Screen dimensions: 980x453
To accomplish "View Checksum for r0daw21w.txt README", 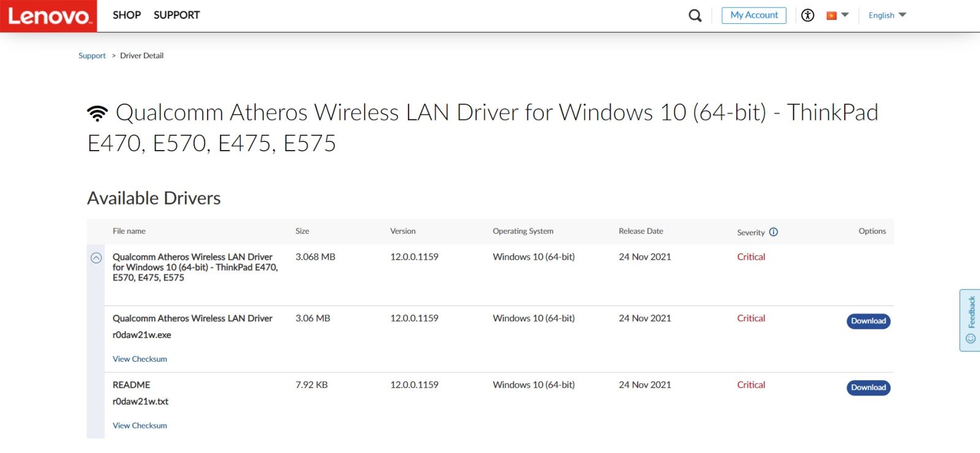I will 140,426.
